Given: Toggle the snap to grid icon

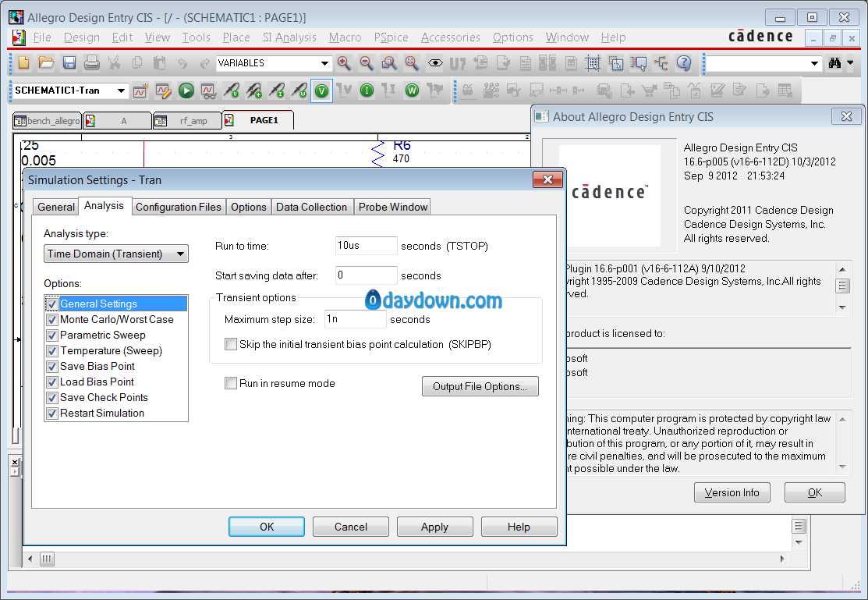Looking at the screenshot, I should click(x=593, y=63).
